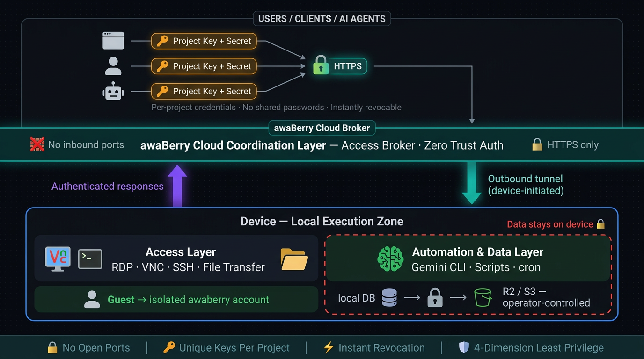Click the terminal icon beside VNC

click(x=90, y=258)
